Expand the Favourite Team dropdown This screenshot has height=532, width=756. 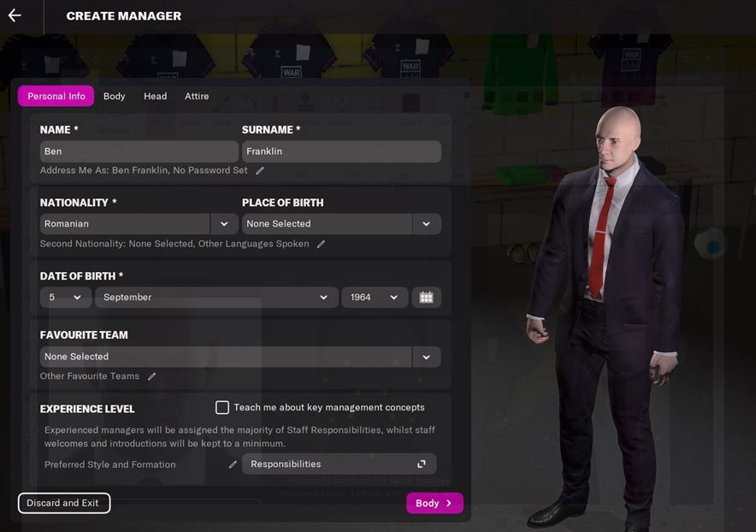(x=240, y=357)
